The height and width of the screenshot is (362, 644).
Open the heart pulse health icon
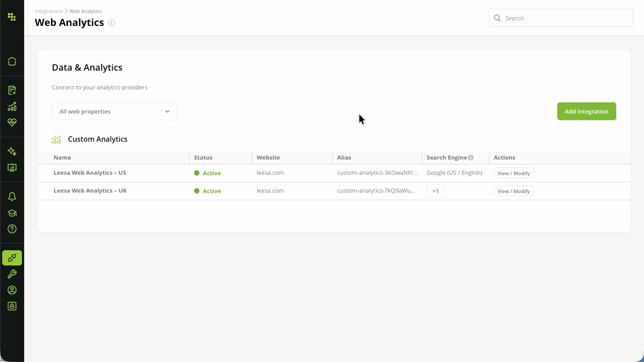(12, 122)
